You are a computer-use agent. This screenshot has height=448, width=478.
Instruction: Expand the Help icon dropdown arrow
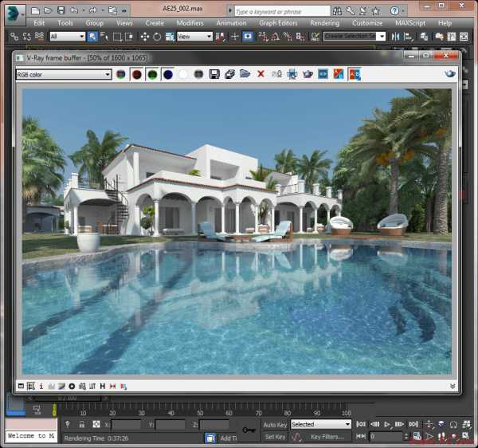coord(402,11)
